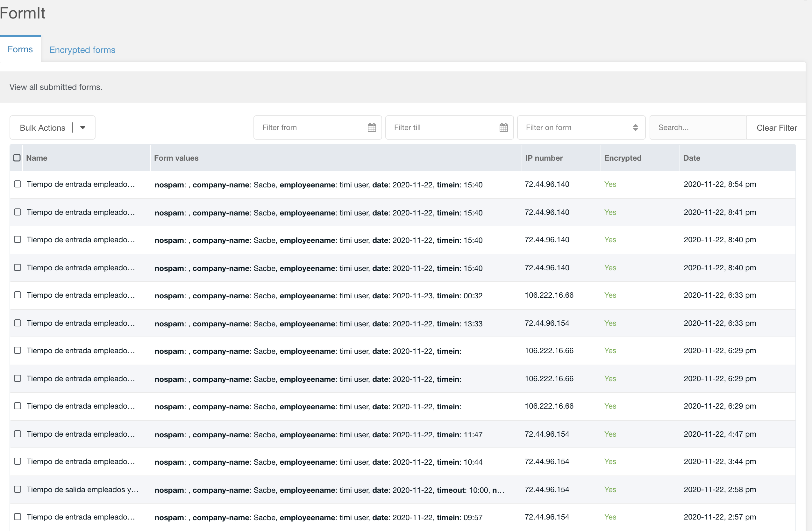Image resolution: width=812 pixels, height=531 pixels.
Task: Tick the checkbox for 3:44 pm entry
Action: pos(18,461)
